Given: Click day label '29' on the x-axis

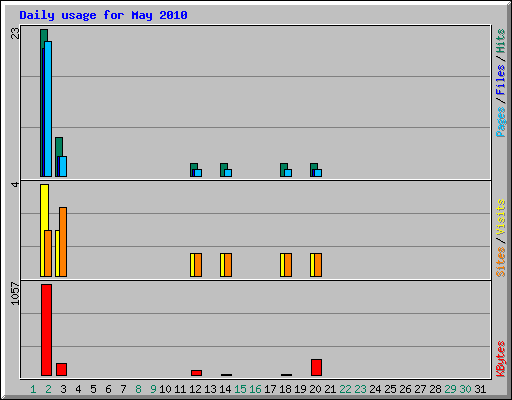Looking at the screenshot, I should (450, 389).
